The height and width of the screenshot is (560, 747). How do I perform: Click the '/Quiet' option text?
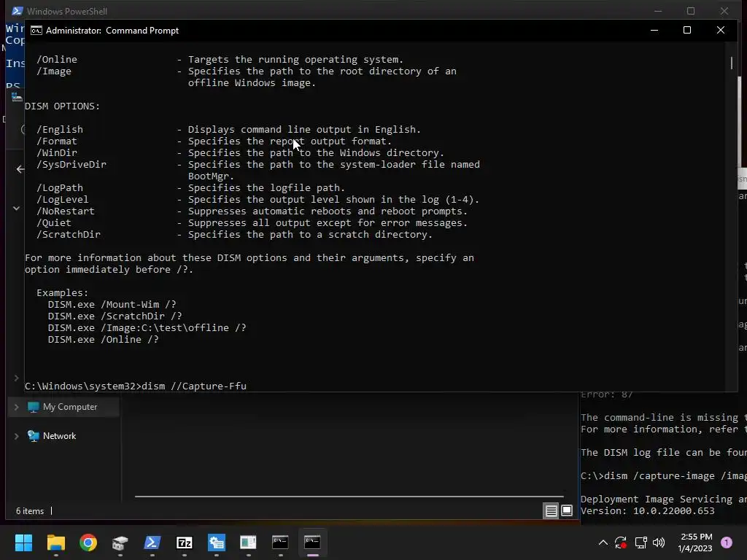click(54, 223)
